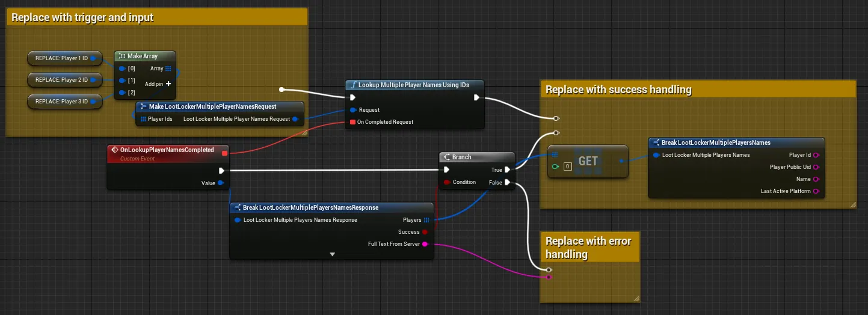Click the Make Array node icon
Image resolution: width=868 pixels, height=315 pixels.
[x=122, y=56]
